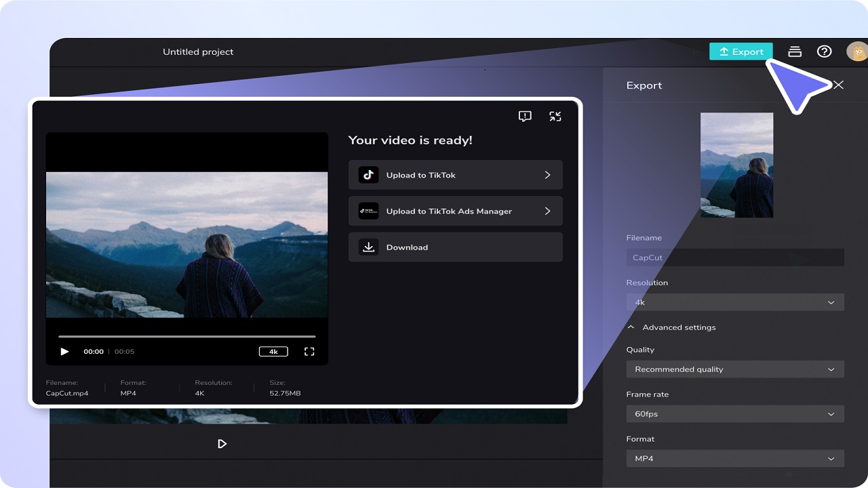Image resolution: width=868 pixels, height=488 pixels.
Task: Collapse the export dialog using the shrink icon
Action: pyautogui.click(x=555, y=116)
